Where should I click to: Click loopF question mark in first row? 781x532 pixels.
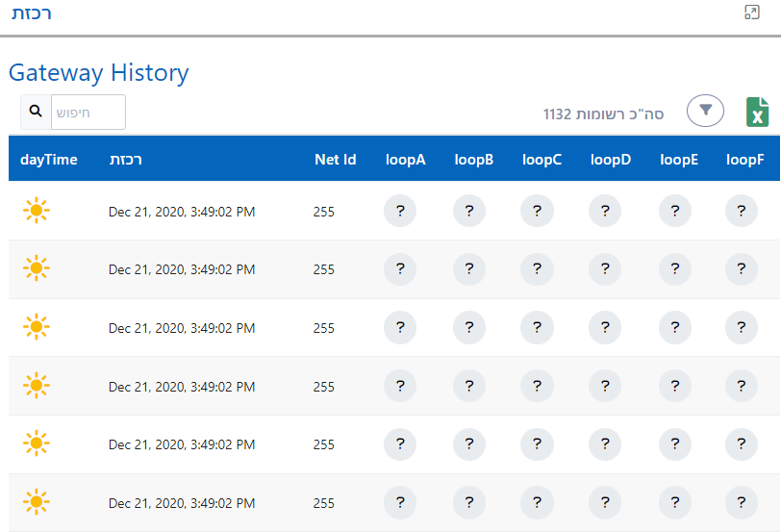pyautogui.click(x=741, y=211)
